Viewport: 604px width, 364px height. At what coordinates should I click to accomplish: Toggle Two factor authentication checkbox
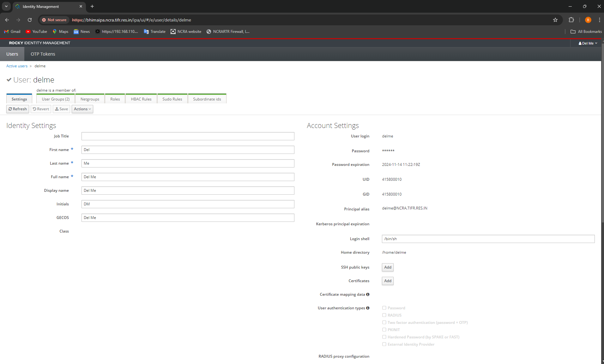(x=384, y=322)
